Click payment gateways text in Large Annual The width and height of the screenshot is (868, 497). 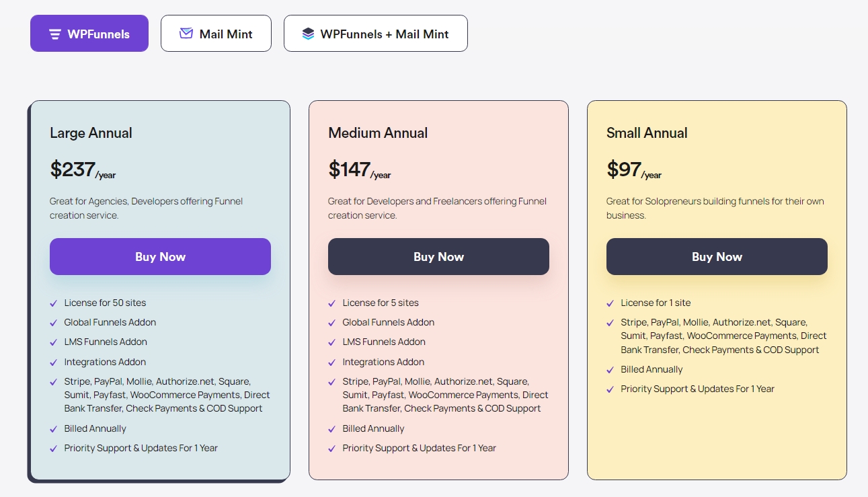coord(167,395)
